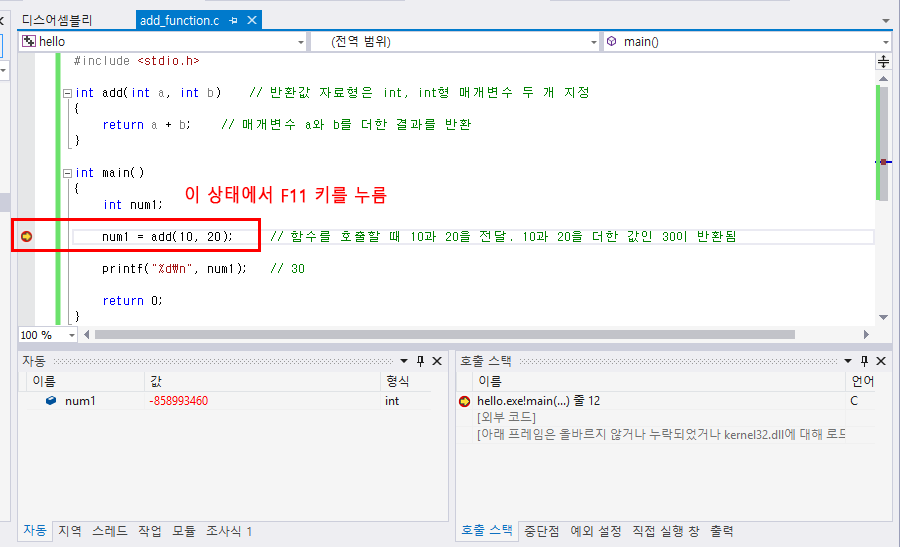This screenshot has height=547, width=900.
Task: Switch to the 작업 tab
Action: click(x=149, y=531)
